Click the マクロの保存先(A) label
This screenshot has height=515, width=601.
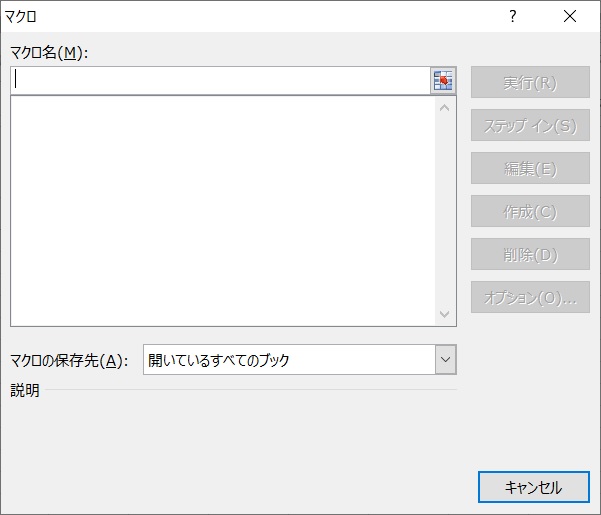pos(69,360)
